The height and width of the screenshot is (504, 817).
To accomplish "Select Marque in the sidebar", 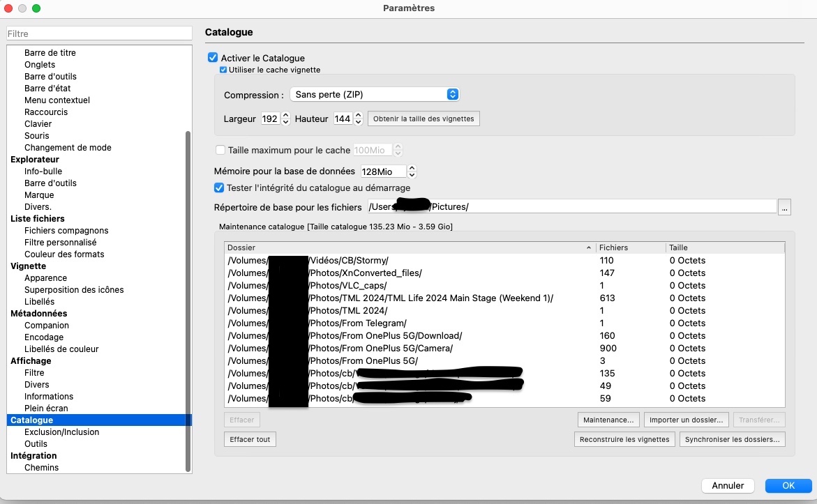I will click(x=39, y=194).
